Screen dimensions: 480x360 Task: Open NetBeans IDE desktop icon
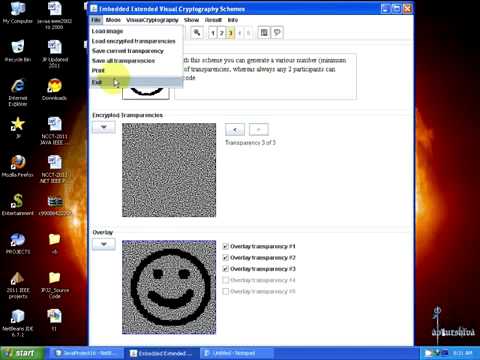[x=18, y=323]
